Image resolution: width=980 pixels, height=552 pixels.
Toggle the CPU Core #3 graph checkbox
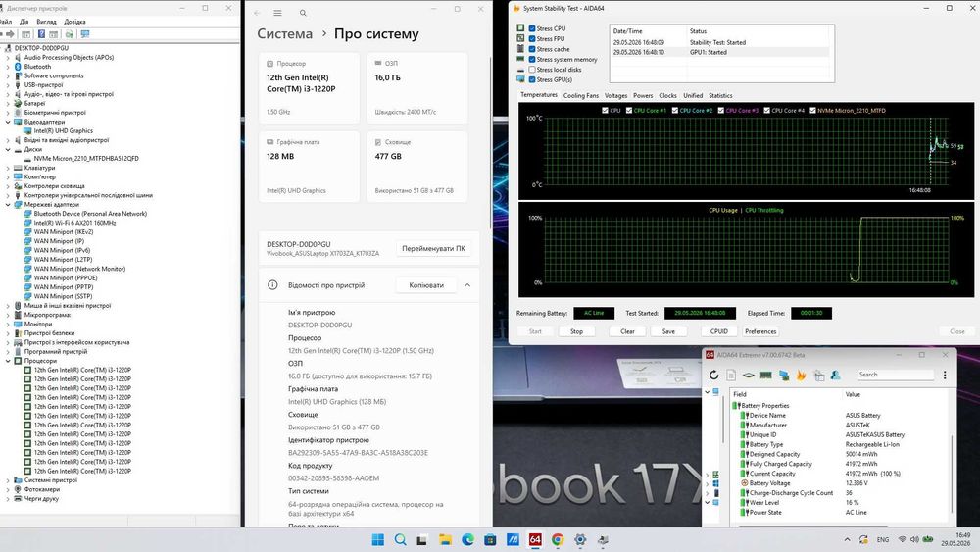pos(720,111)
